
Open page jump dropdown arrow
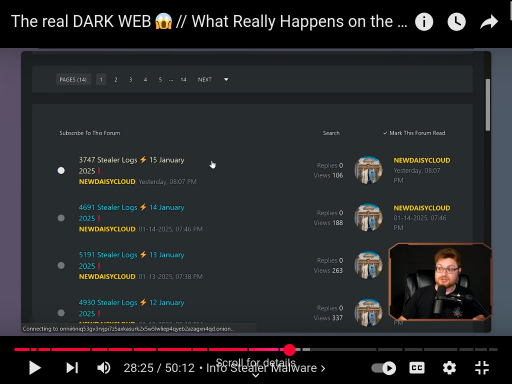[226, 80]
